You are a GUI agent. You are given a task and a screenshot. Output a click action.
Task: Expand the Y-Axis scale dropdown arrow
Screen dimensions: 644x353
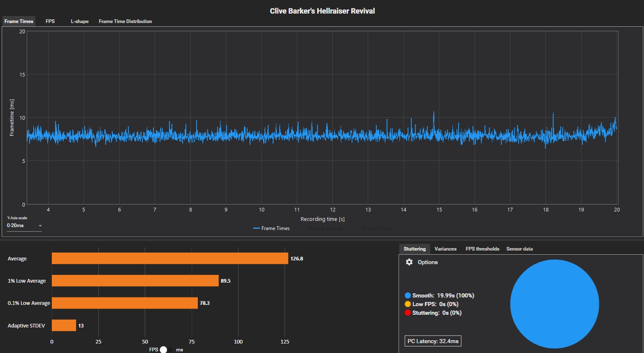(40, 226)
